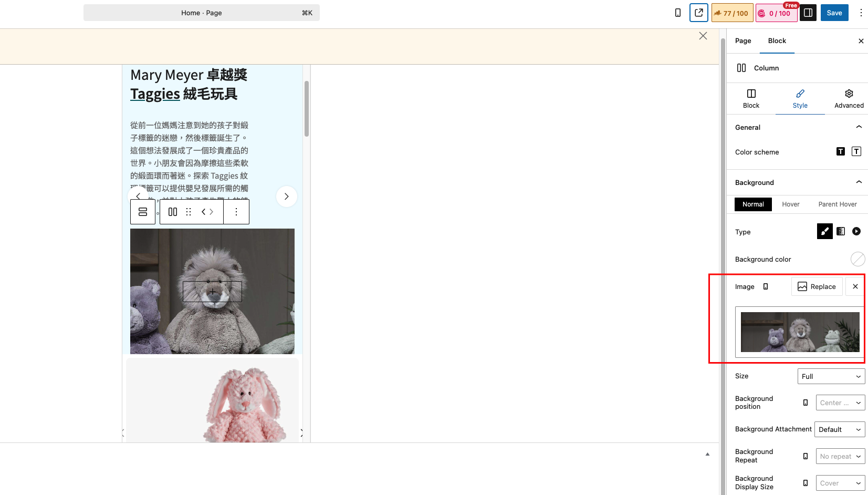Select the Parent Hover background state
Image resolution: width=868 pixels, height=495 pixels.
tap(838, 204)
